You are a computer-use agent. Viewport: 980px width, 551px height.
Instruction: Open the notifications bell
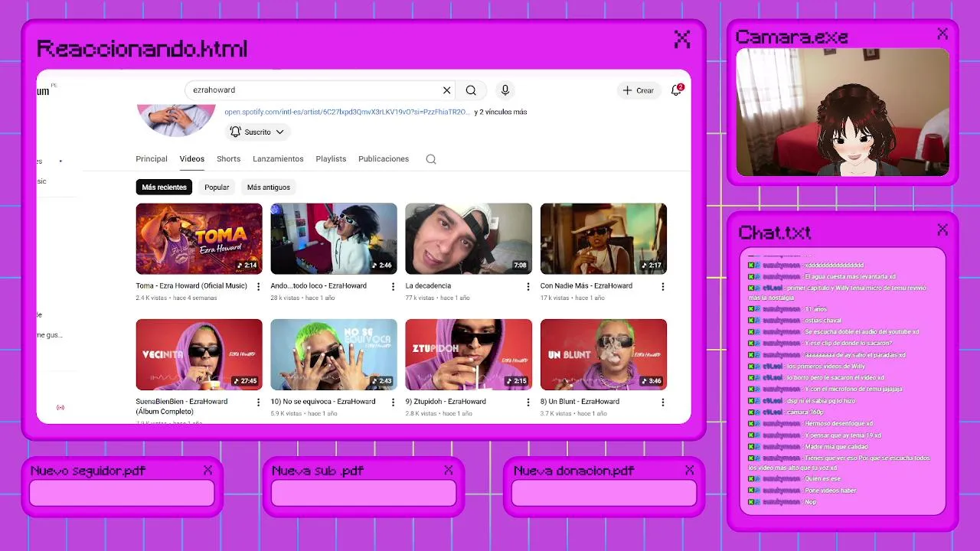(x=676, y=90)
